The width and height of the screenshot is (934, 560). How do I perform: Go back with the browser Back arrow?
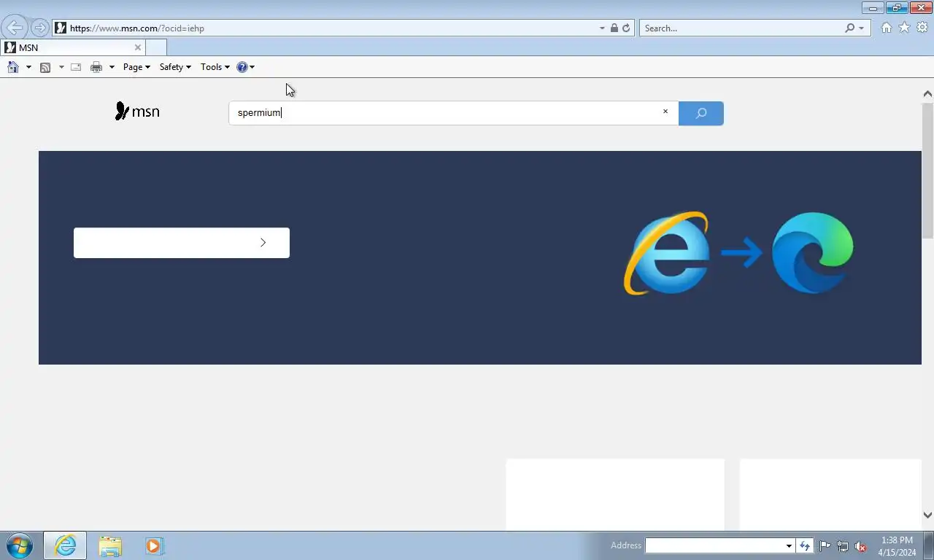click(x=15, y=28)
